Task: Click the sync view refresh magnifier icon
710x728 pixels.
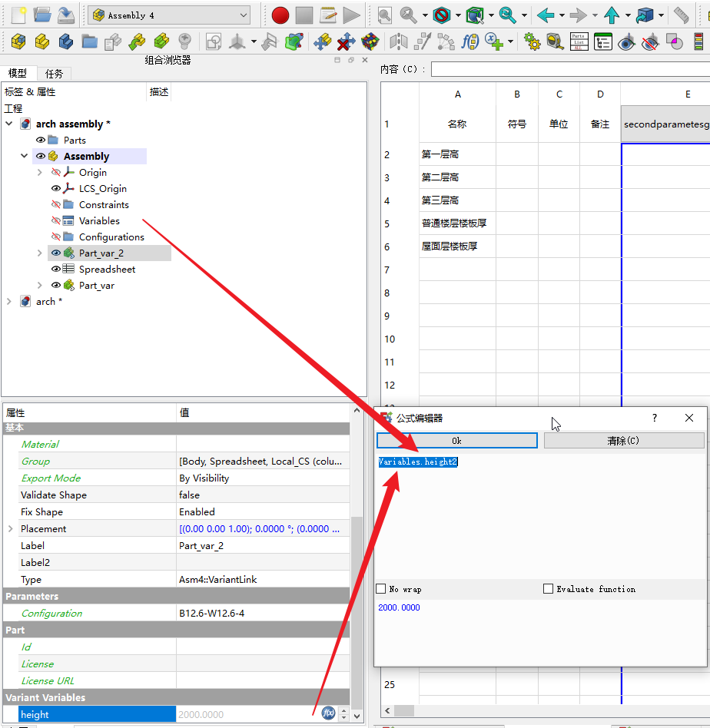Action: coord(506,15)
